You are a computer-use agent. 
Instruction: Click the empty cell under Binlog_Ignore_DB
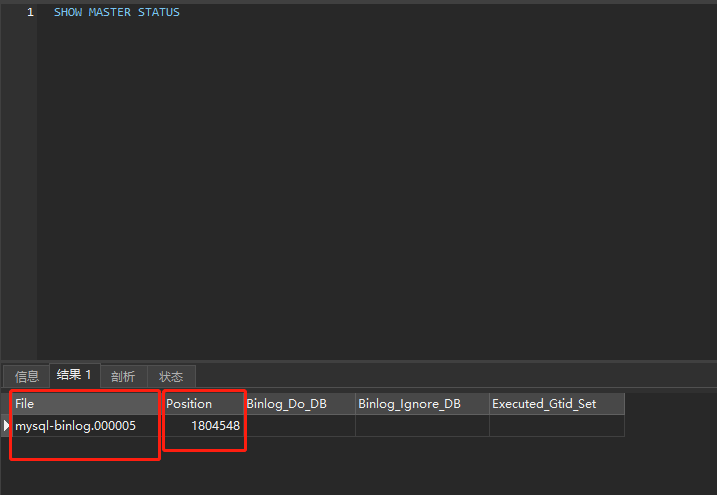click(x=421, y=426)
